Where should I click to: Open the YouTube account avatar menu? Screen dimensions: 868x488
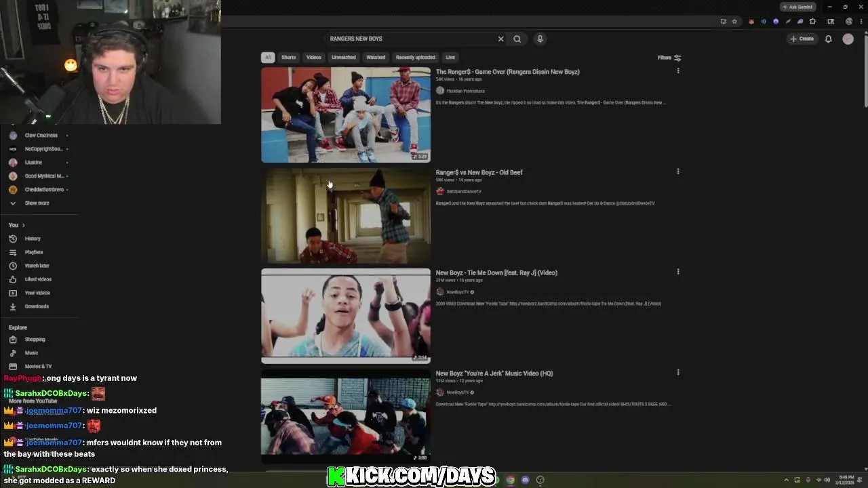[848, 39]
